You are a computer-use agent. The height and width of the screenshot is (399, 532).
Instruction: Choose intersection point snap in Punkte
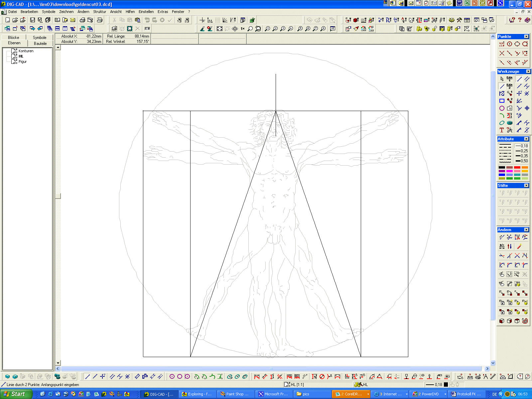[502, 53]
